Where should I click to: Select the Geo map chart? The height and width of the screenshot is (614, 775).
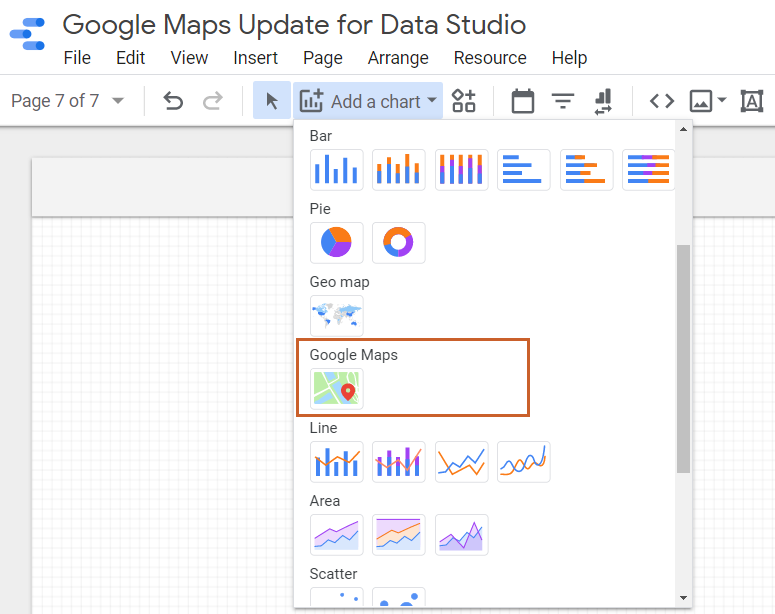(337, 316)
